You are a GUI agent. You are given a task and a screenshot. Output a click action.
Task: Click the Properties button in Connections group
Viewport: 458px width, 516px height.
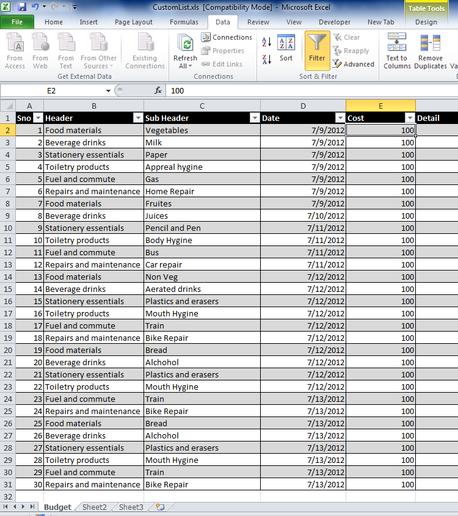pyautogui.click(x=223, y=51)
